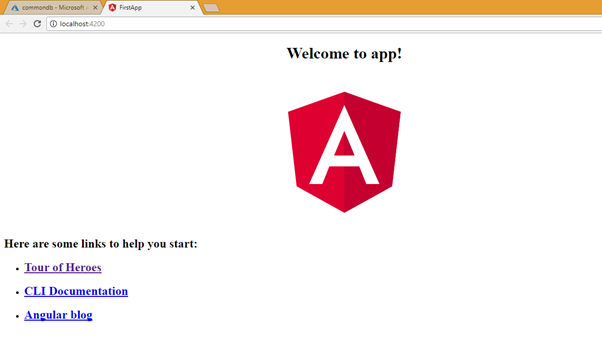Image resolution: width=602 pixels, height=362 pixels.
Task: Open a new browser tab
Action: coord(211,8)
